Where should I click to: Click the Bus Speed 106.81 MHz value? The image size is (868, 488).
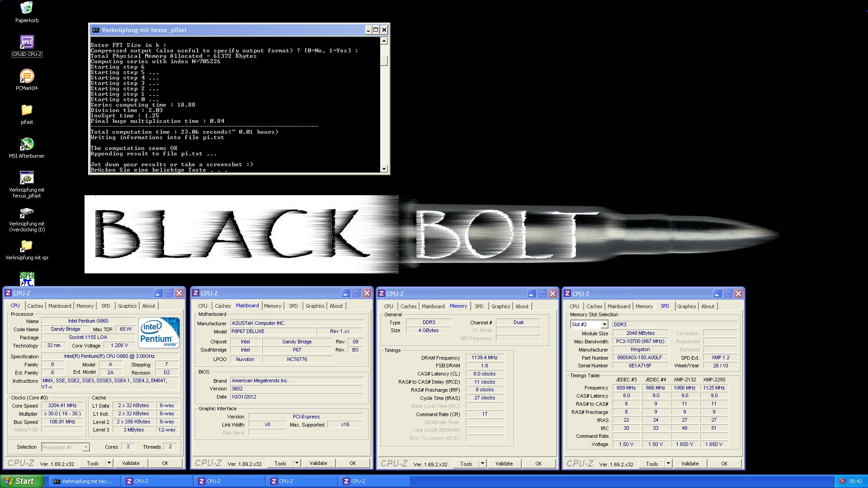tap(62, 422)
